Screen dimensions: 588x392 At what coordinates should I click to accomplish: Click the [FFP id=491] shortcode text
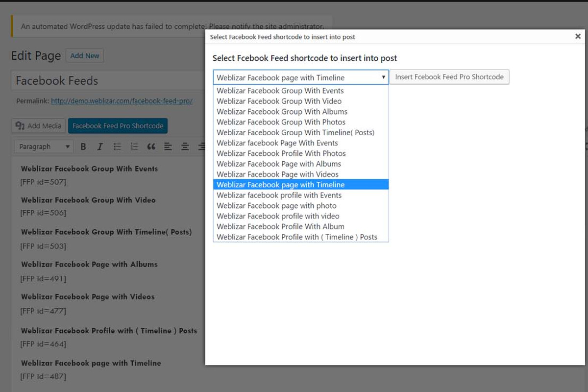[x=43, y=278]
